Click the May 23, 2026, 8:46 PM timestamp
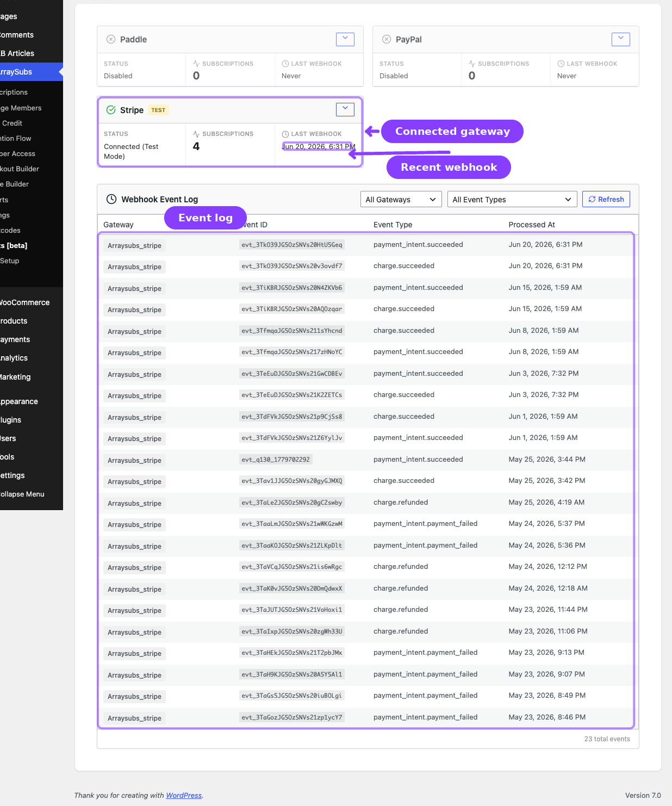 tap(547, 717)
